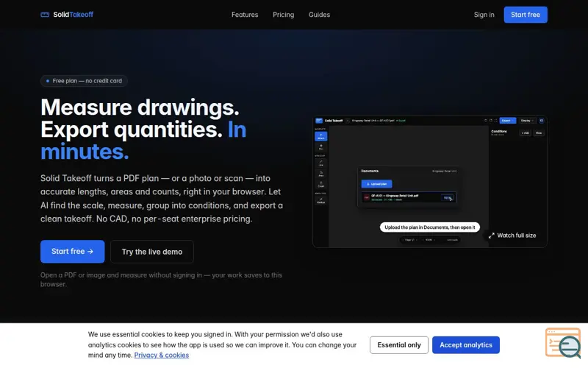This screenshot has height=368, width=588.
Task: Open the Pricing nav item
Action: tap(283, 15)
